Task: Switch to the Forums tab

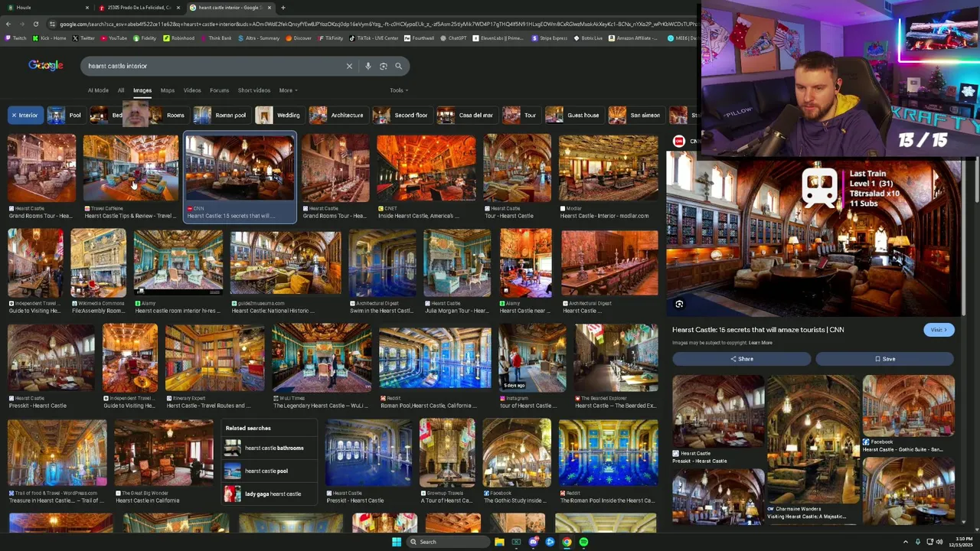Action: [x=219, y=90]
